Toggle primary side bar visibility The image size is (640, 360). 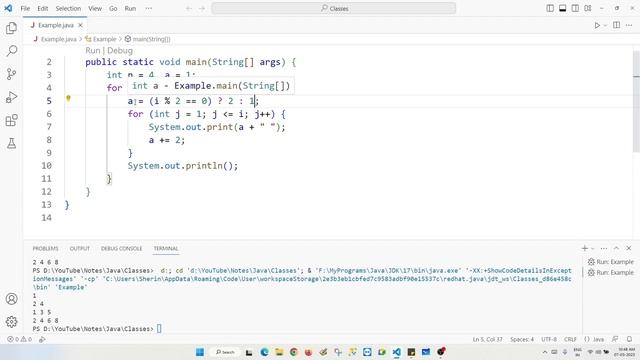tap(550, 8)
